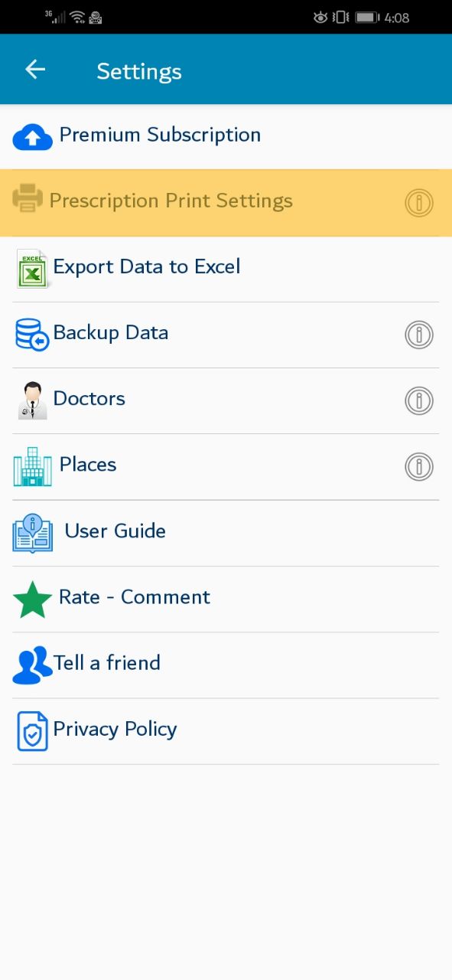The image size is (452, 980).
Task: Click the Privacy Policy shield icon
Action: click(x=32, y=731)
